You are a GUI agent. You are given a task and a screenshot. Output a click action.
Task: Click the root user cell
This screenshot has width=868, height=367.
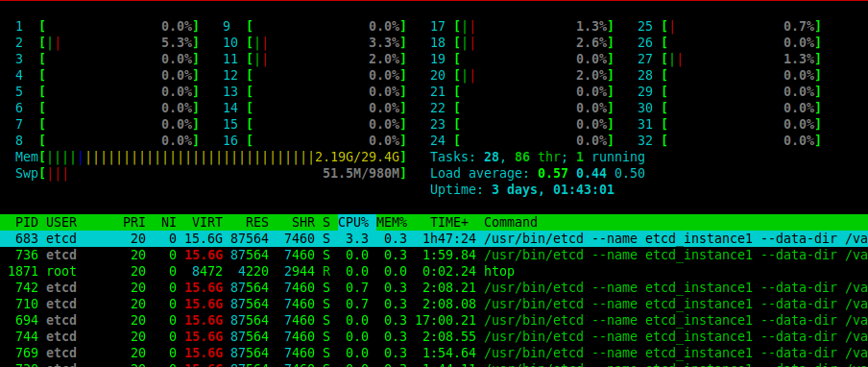[x=60, y=271]
